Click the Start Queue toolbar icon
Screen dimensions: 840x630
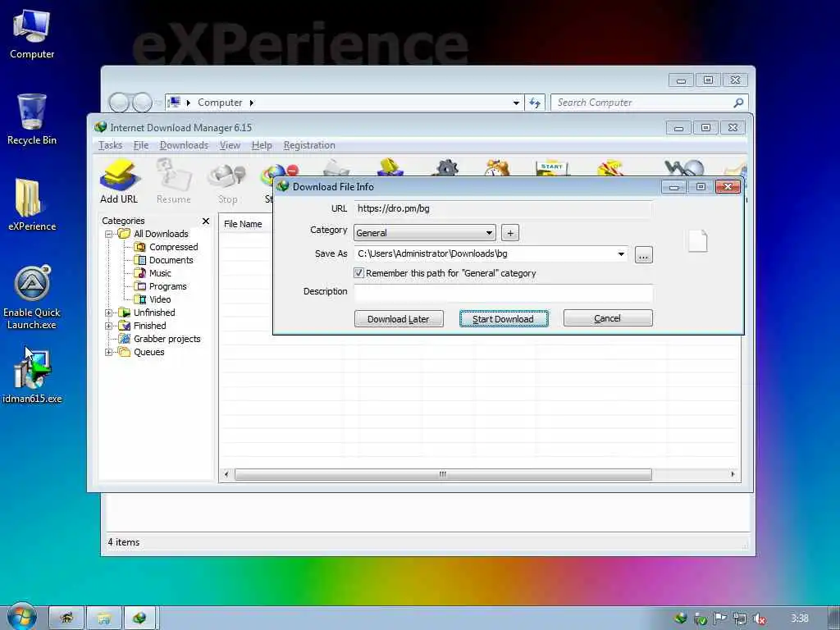tap(552, 167)
